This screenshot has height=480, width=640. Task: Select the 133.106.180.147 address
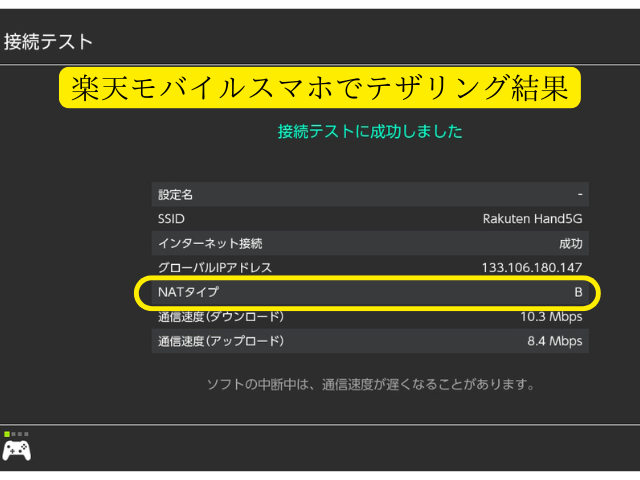click(532, 267)
